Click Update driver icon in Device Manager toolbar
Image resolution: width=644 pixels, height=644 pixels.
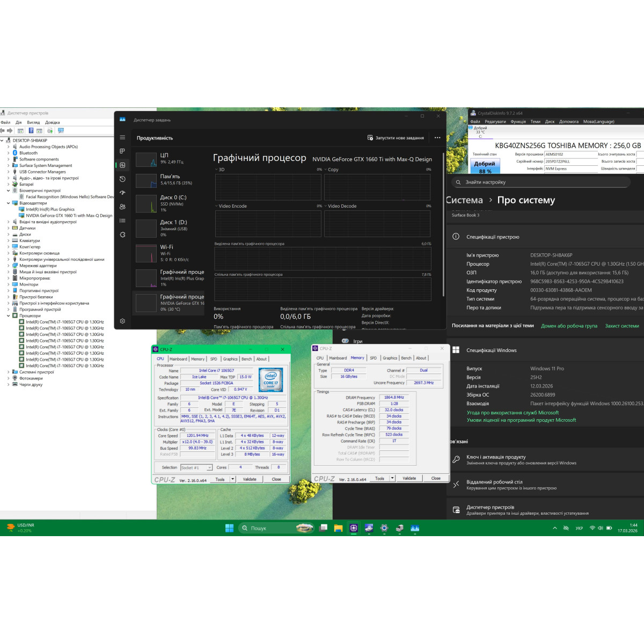50,130
